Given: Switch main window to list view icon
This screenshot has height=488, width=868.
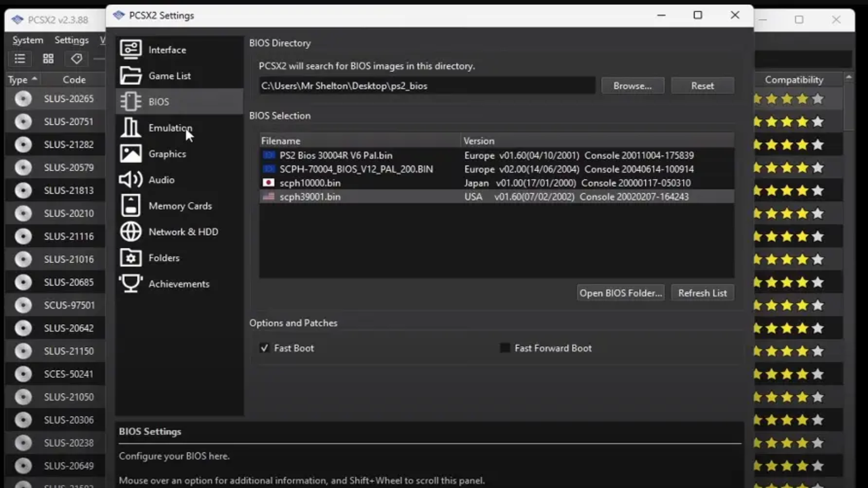Looking at the screenshot, I should (20, 59).
